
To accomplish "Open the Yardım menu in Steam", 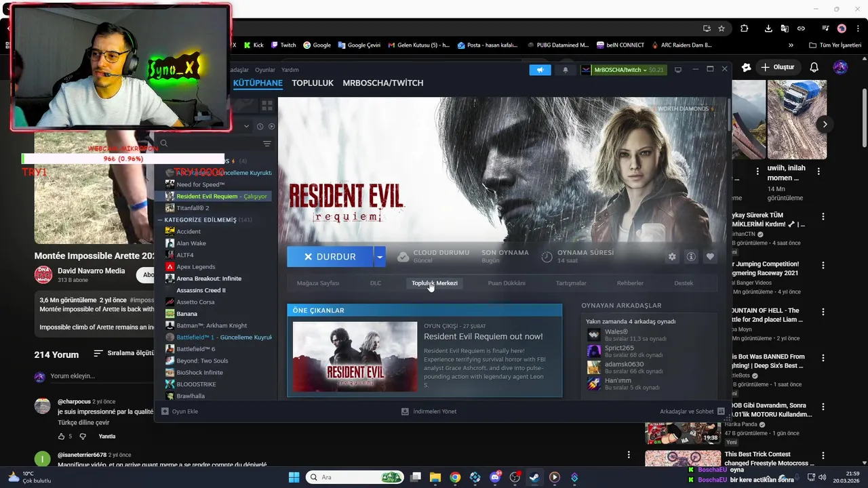I will coord(290,70).
